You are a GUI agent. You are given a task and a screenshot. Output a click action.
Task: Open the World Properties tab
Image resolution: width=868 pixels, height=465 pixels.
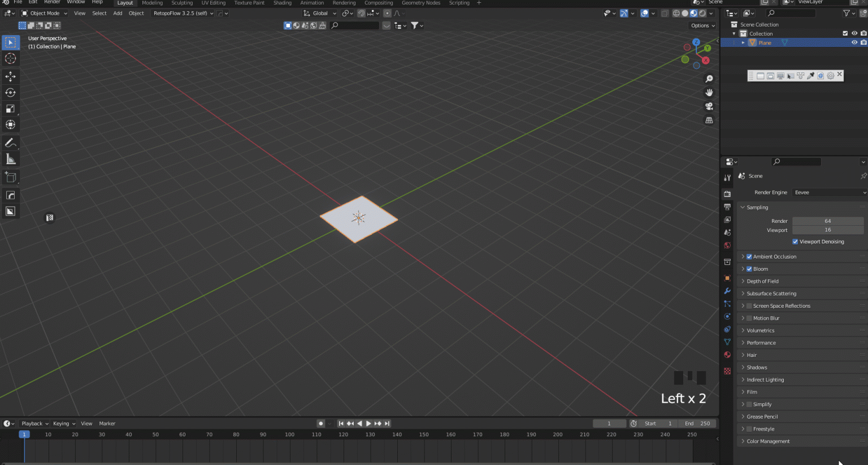(728, 245)
